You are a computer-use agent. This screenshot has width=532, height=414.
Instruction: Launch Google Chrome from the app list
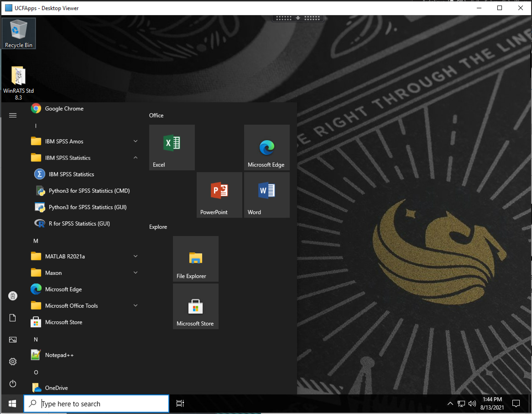(84, 109)
